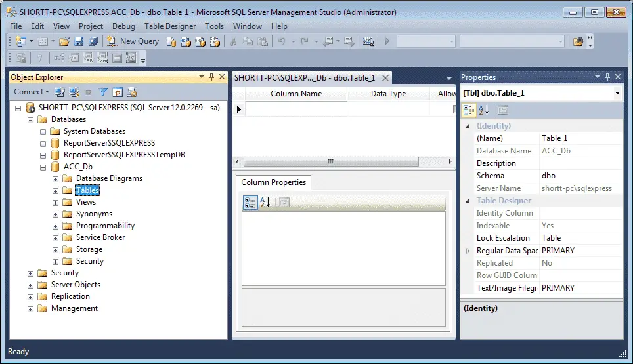Click the Analysis Services XMLA Query icon

tap(215, 41)
